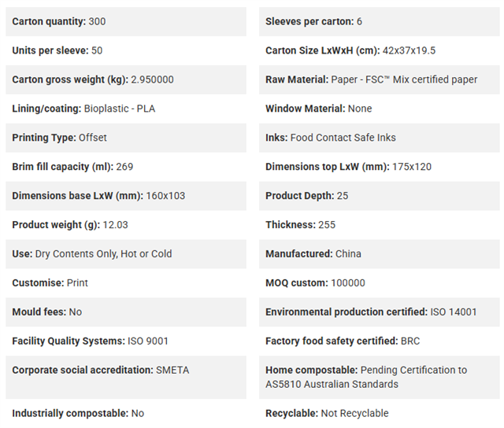Click the Product Depth 25 cell
This screenshot has width=504, height=428.
380,196
